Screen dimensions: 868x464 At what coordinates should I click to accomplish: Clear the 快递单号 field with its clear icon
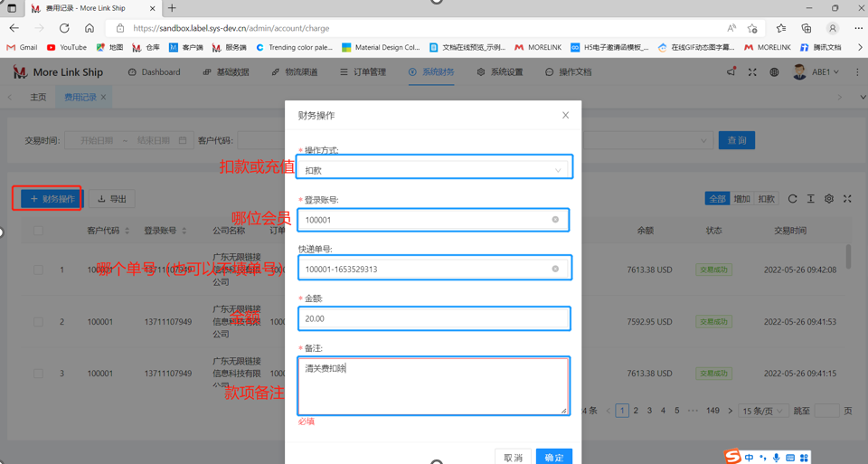[x=555, y=269]
